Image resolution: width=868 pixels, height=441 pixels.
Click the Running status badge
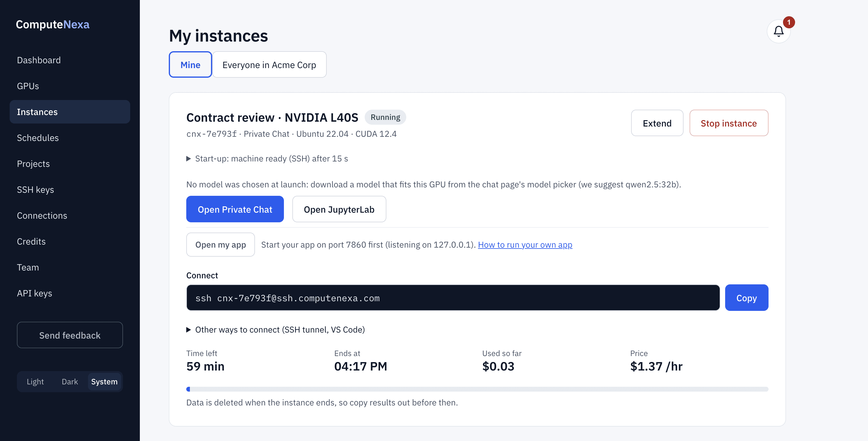(x=385, y=117)
